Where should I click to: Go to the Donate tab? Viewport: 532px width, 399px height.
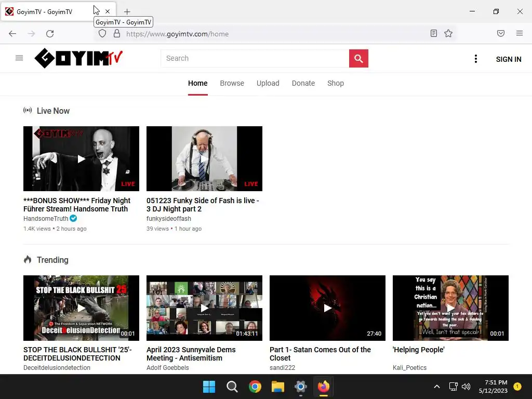tap(303, 83)
